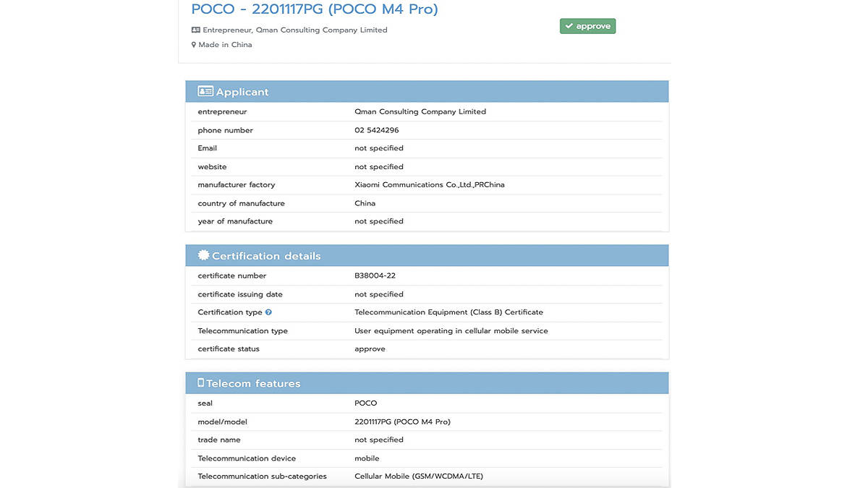
Task: Click the question mark tooltip for certification info
Action: pyautogui.click(x=268, y=312)
